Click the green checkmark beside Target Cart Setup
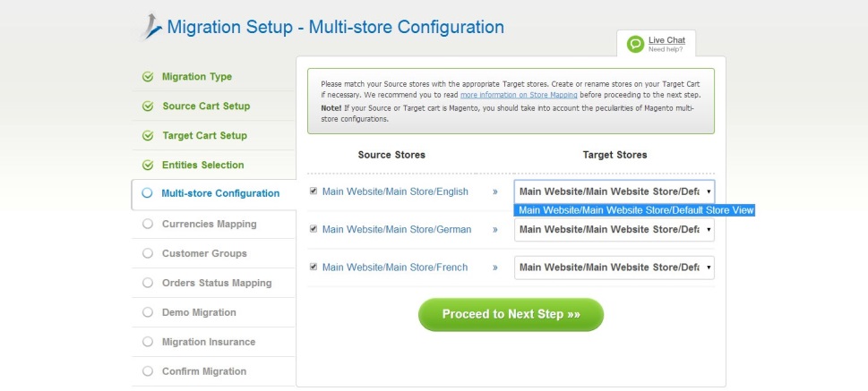The height and width of the screenshot is (391, 868). [x=148, y=136]
